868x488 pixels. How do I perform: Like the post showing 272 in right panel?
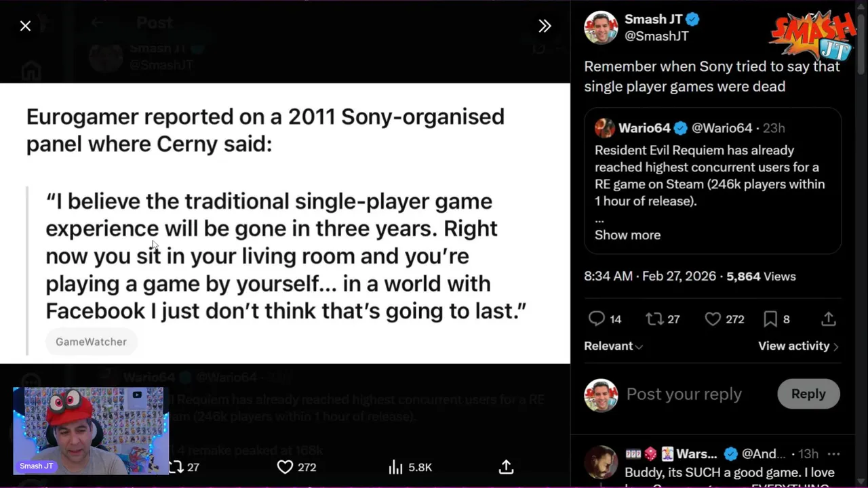click(x=713, y=319)
